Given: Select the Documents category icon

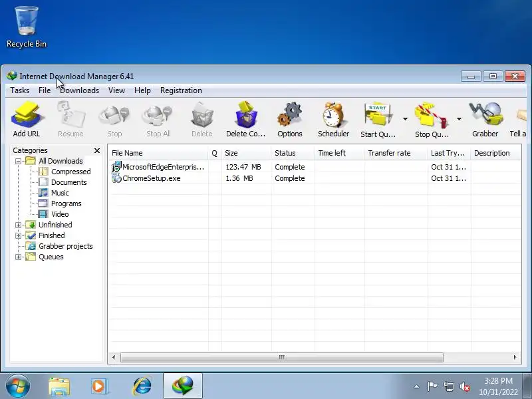Looking at the screenshot, I should [43, 182].
